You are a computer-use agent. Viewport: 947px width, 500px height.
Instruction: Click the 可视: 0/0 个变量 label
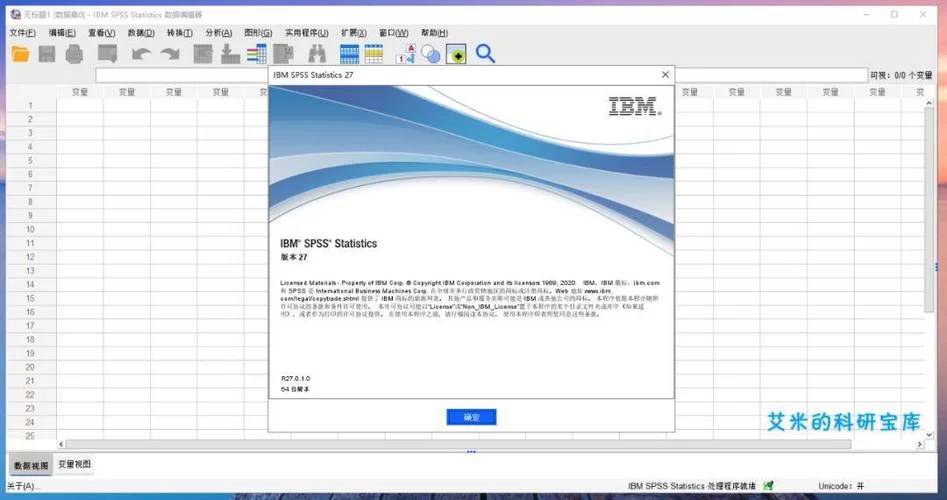[x=900, y=75]
